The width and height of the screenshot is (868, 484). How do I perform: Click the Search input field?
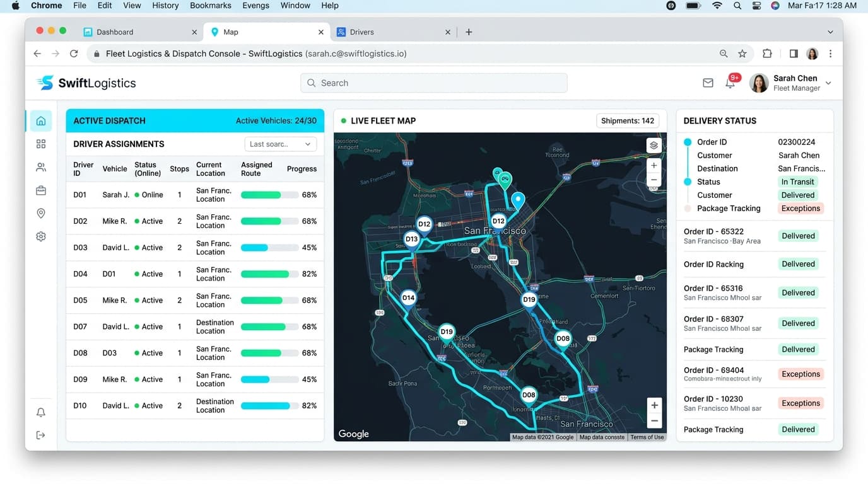434,83
